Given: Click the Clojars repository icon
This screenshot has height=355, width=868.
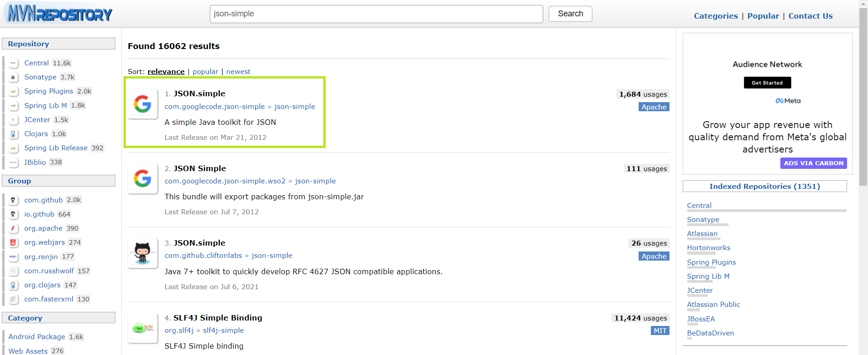Looking at the screenshot, I should point(14,134).
